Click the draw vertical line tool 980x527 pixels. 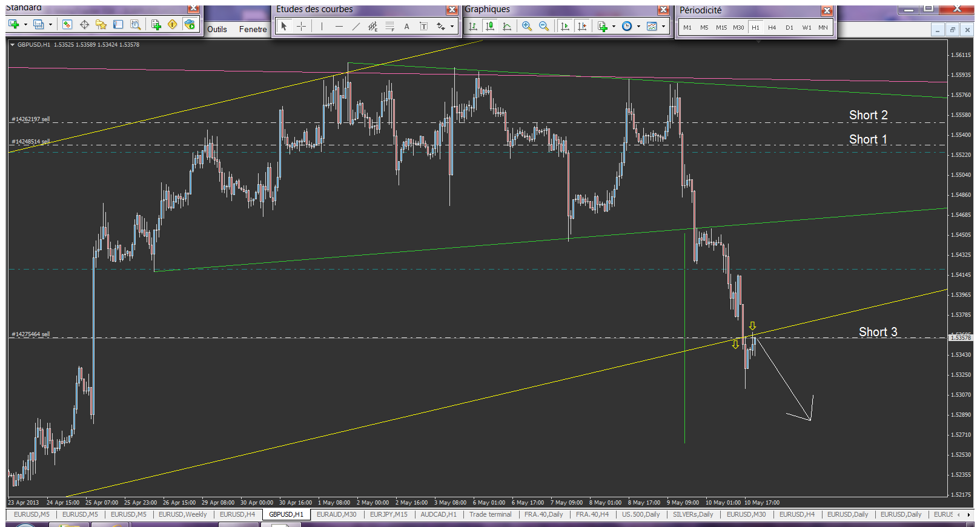coord(322,26)
